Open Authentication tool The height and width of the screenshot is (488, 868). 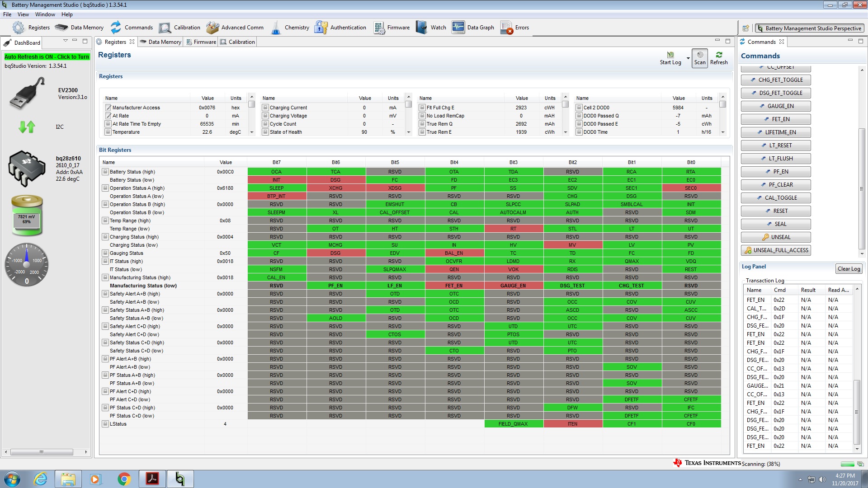pos(340,28)
